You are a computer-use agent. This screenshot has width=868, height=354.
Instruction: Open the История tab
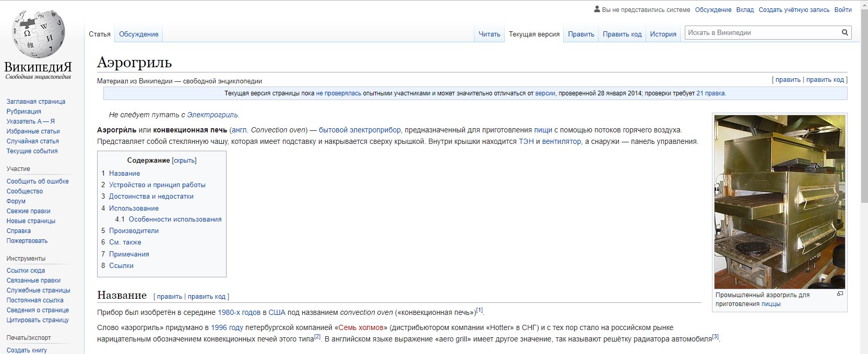[x=663, y=34]
